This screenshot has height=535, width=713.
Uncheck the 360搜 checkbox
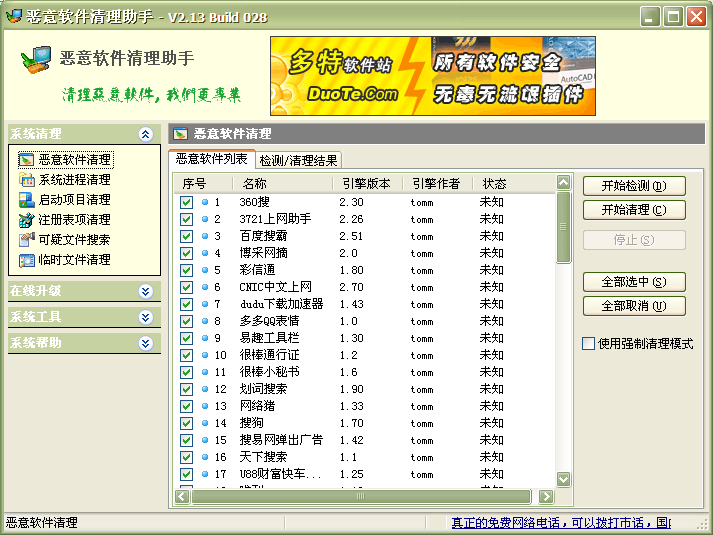coord(186,202)
